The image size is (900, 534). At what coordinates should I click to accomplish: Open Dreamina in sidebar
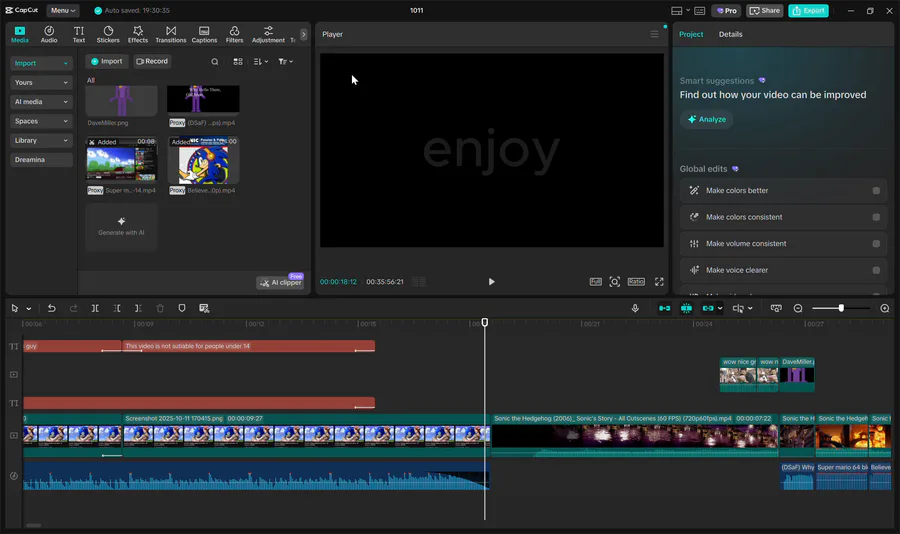tap(41, 160)
